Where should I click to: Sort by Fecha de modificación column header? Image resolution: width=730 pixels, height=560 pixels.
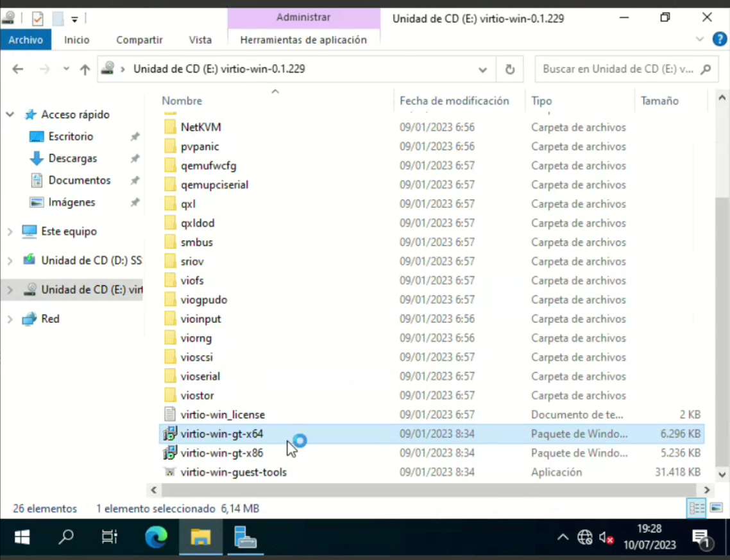click(x=454, y=101)
